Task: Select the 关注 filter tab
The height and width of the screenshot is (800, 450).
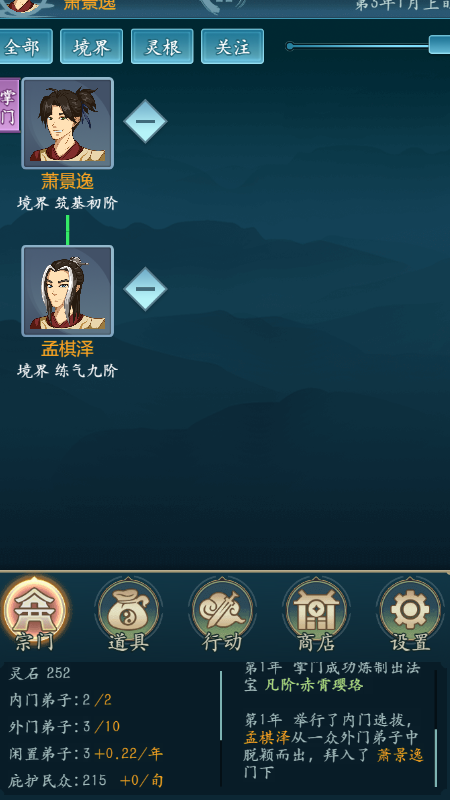Action: (232, 46)
